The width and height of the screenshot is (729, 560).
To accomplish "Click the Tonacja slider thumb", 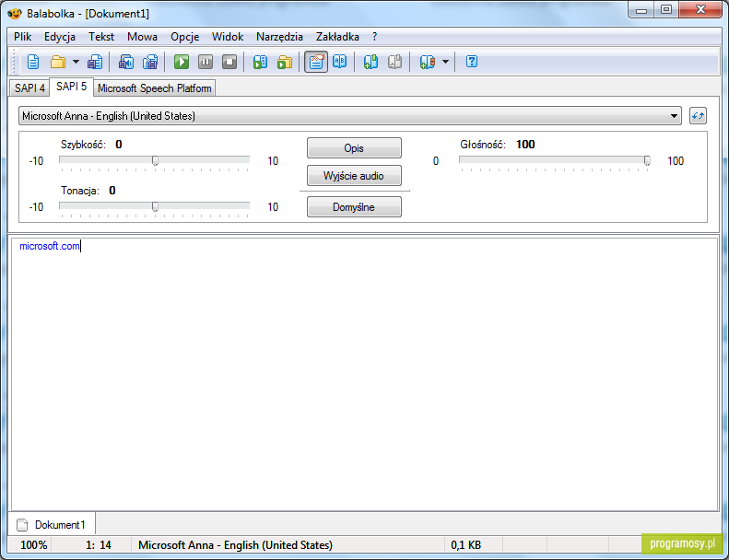I will coord(155,207).
